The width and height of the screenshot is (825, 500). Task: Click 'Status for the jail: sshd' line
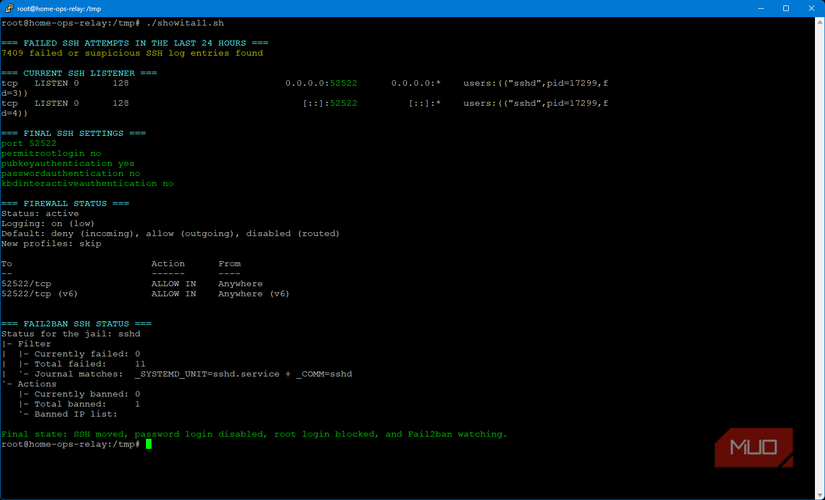click(71, 334)
